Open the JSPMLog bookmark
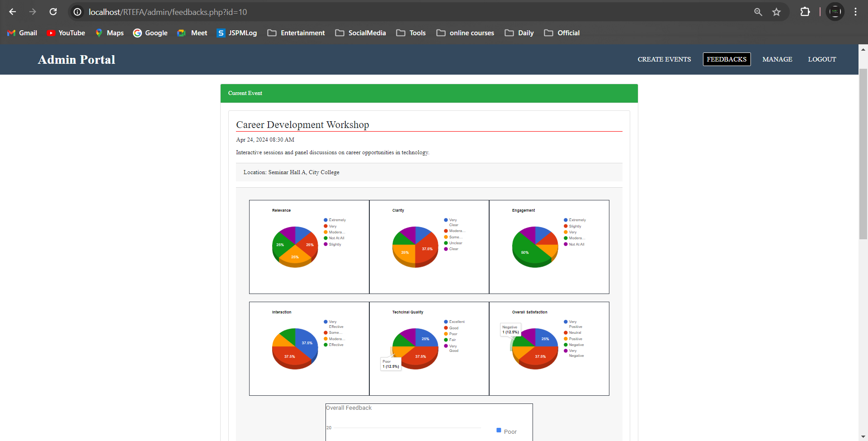Image resolution: width=868 pixels, height=441 pixels. pyautogui.click(x=237, y=33)
